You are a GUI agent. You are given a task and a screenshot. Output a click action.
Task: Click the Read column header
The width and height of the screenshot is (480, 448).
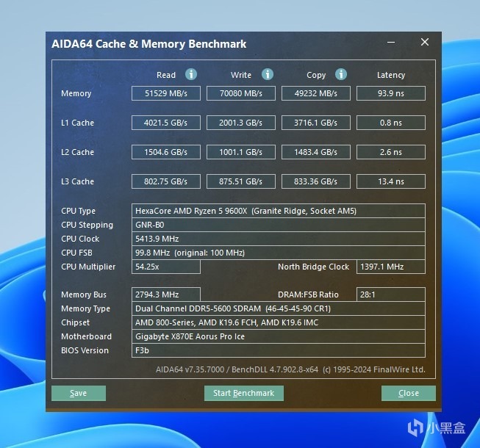point(166,75)
